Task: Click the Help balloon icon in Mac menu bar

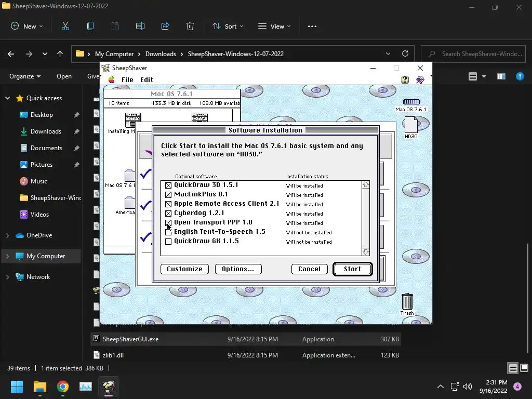Action: [405, 79]
